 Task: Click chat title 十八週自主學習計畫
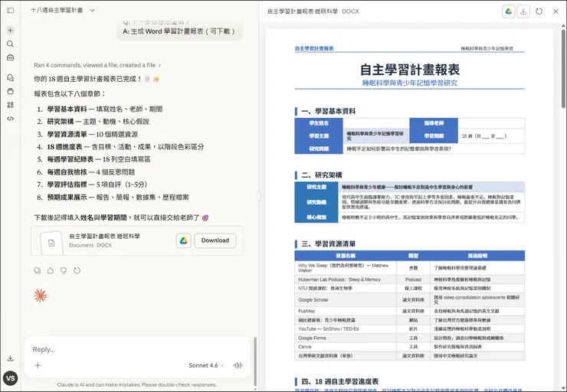(57, 11)
